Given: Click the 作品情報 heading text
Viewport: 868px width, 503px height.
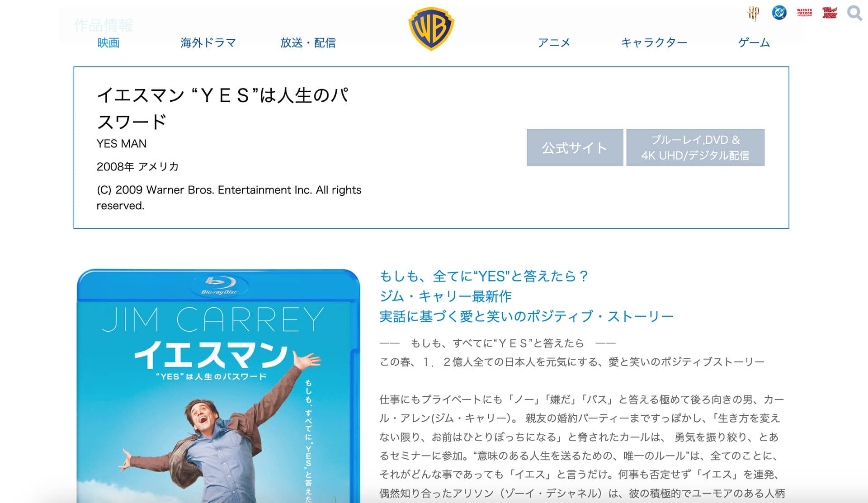Looking at the screenshot, I should [x=104, y=25].
